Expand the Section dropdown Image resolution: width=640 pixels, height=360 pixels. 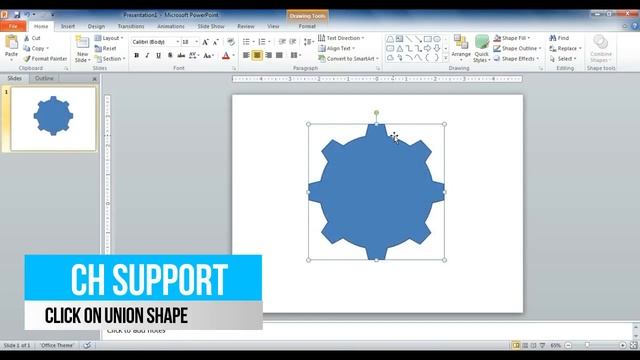pyautogui.click(x=110, y=59)
